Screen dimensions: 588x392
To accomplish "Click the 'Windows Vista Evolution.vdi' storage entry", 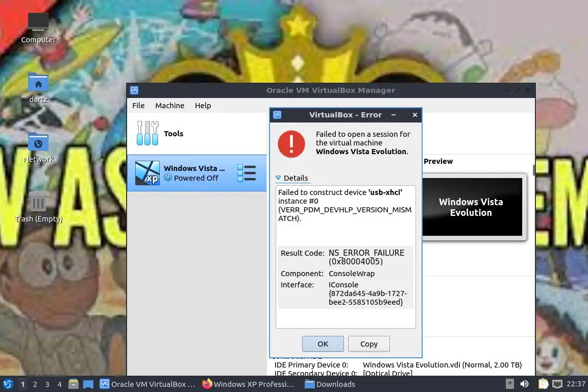I will [x=442, y=364].
